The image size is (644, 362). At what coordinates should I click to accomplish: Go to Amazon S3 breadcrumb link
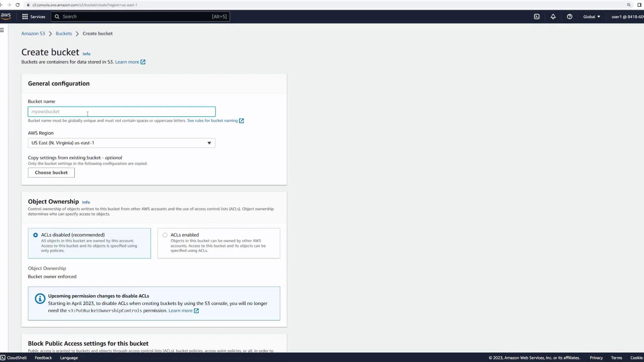(x=33, y=34)
